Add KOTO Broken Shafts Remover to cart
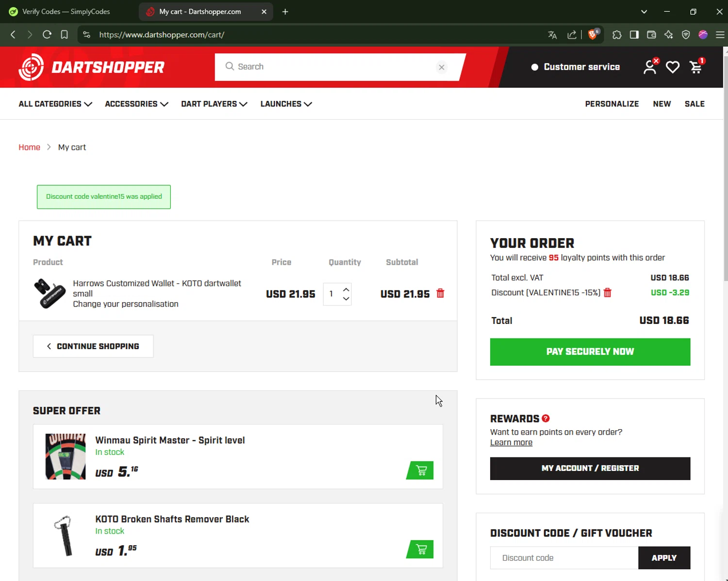The image size is (728, 581). pyautogui.click(x=420, y=549)
